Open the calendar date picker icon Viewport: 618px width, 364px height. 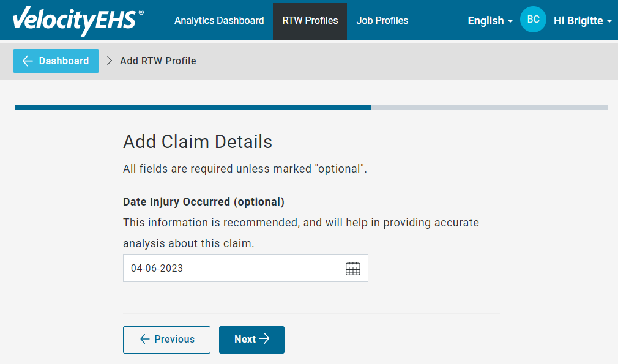point(352,269)
